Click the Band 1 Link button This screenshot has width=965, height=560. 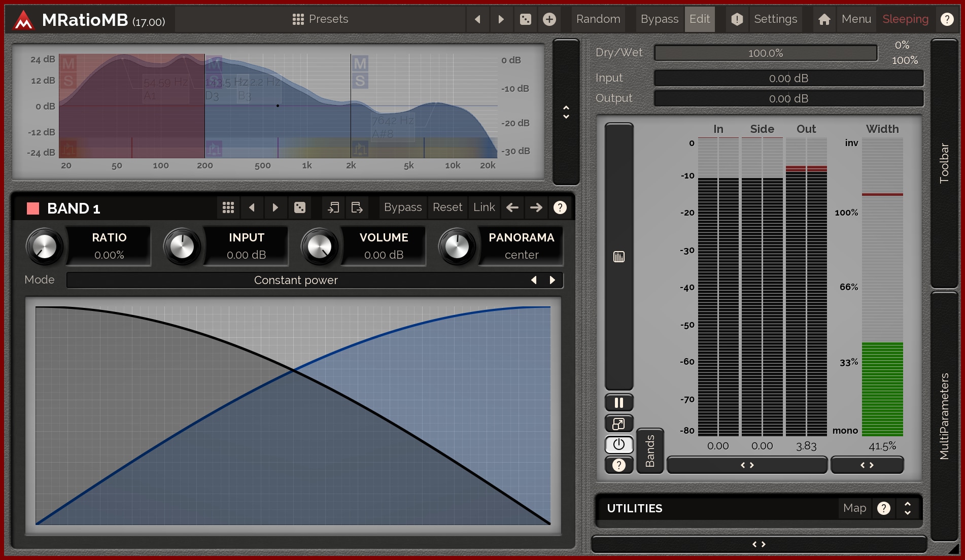pos(484,207)
